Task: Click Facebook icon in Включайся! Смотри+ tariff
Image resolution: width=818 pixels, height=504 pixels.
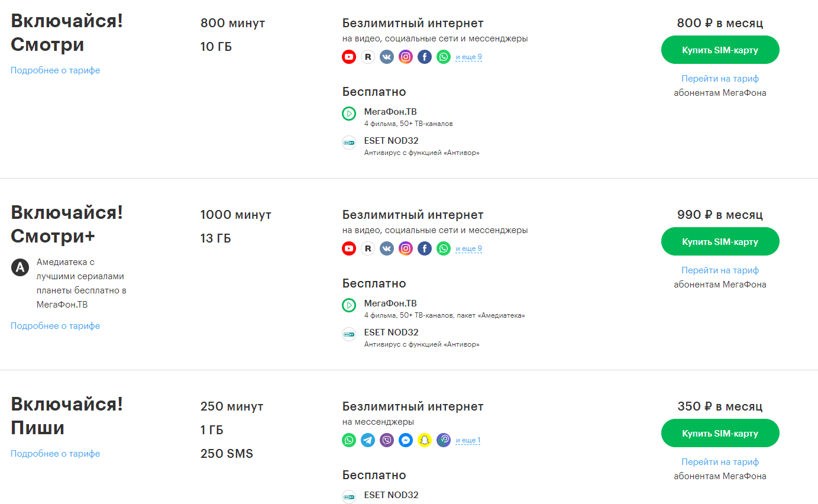Action: pyautogui.click(x=425, y=248)
